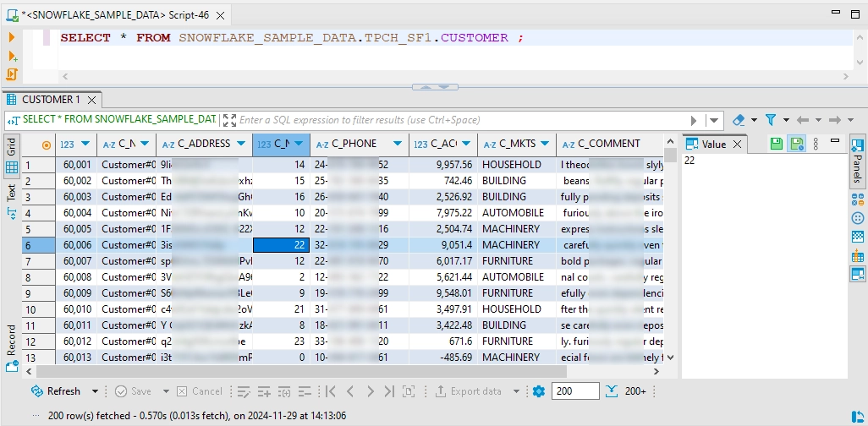Open Value panel view menu dots
The height and width of the screenshot is (426, 868).
[x=816, y=144]
